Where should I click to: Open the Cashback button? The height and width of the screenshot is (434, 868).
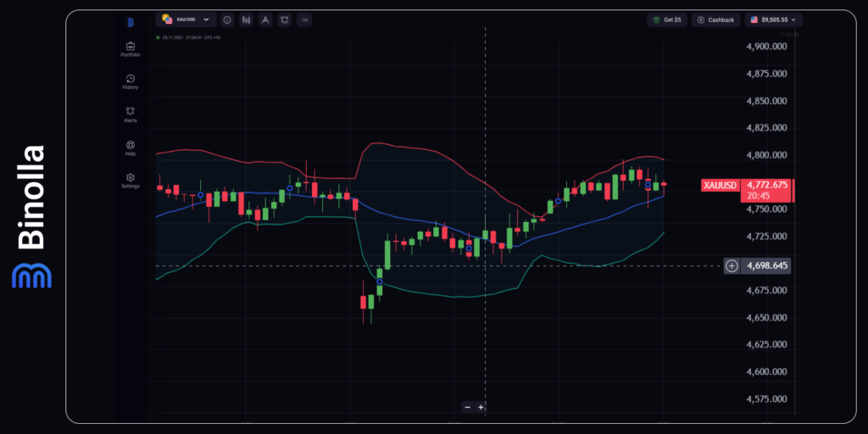[715, 20]
